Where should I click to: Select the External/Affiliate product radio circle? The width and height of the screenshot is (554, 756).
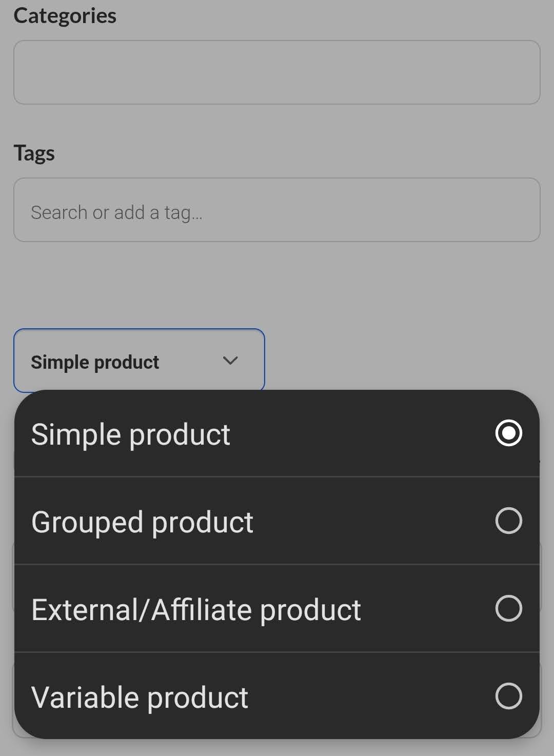(508, 608)
